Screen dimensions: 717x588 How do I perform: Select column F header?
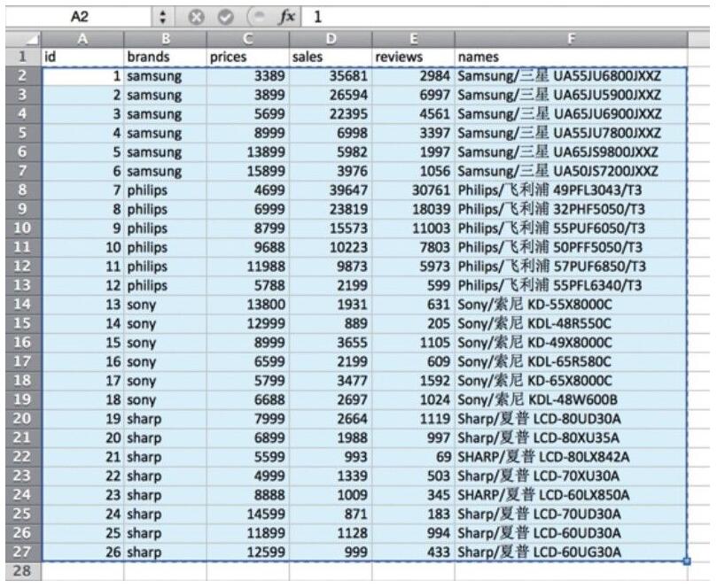[571, 39]
